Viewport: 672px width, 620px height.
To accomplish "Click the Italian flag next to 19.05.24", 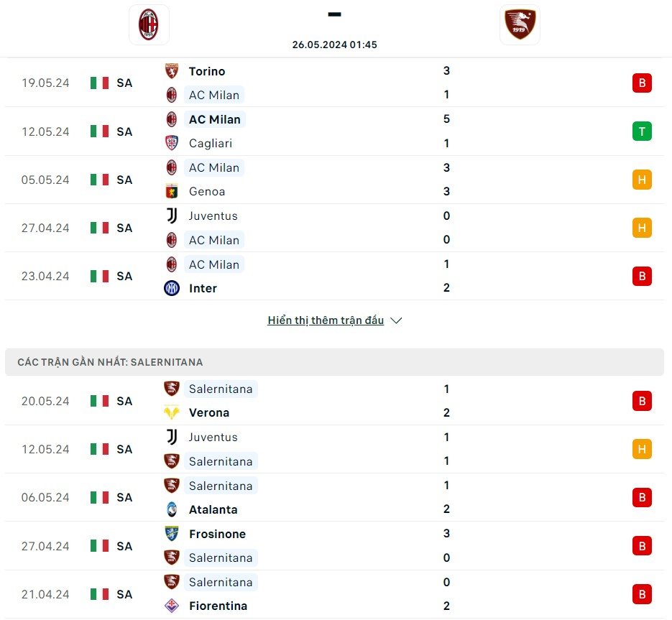I will pyautogui.click(x=98, y=83).
